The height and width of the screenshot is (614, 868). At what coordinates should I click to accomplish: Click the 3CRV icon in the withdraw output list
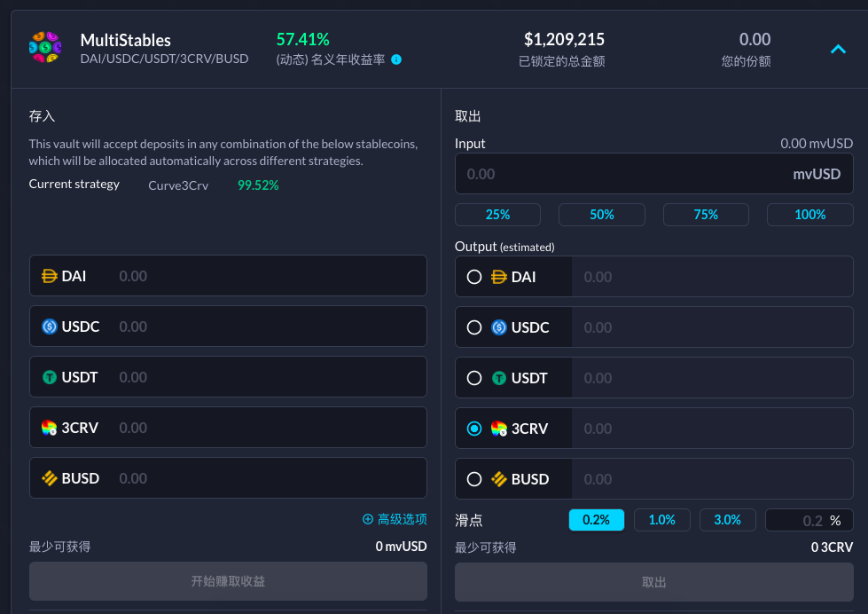point(499,429)
